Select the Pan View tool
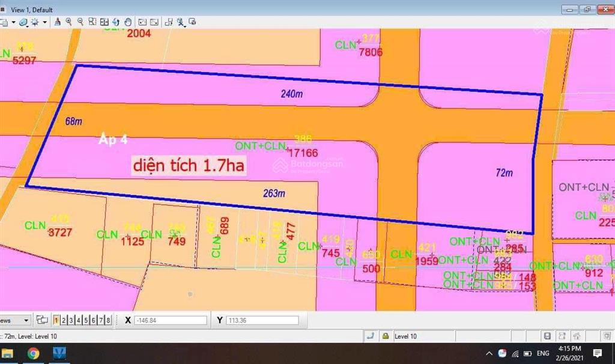This screenshot has width=615, height=364. coord(129,22)
